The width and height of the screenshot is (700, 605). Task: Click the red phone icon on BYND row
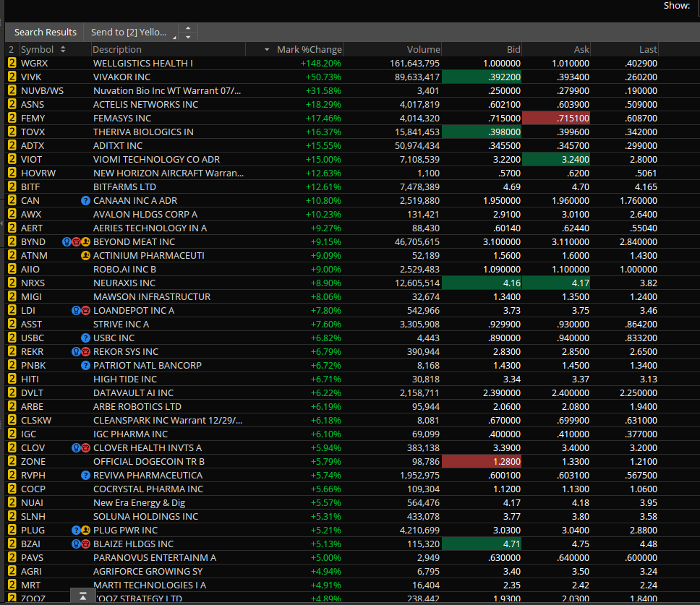76,242
